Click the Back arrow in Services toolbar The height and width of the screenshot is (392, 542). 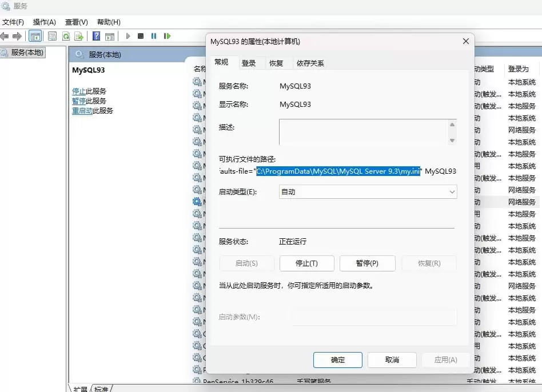click(x=5, y=36)
